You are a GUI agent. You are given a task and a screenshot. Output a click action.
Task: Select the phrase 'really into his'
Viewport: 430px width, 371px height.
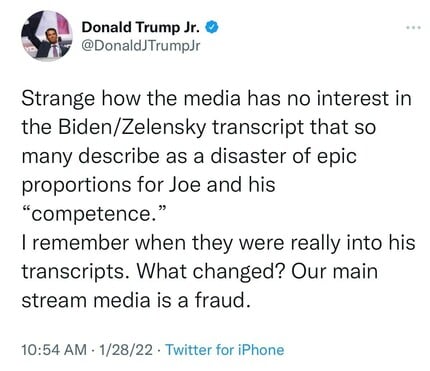click(x=353, y=243)
